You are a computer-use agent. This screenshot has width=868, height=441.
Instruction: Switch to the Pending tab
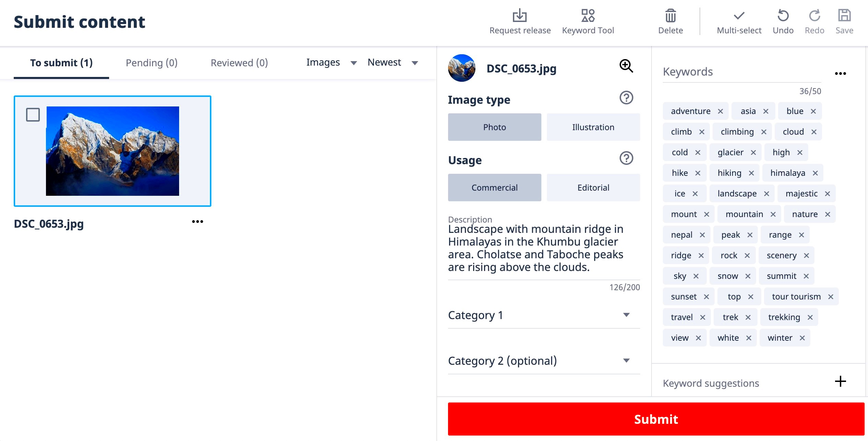click(x=151, y=63)
